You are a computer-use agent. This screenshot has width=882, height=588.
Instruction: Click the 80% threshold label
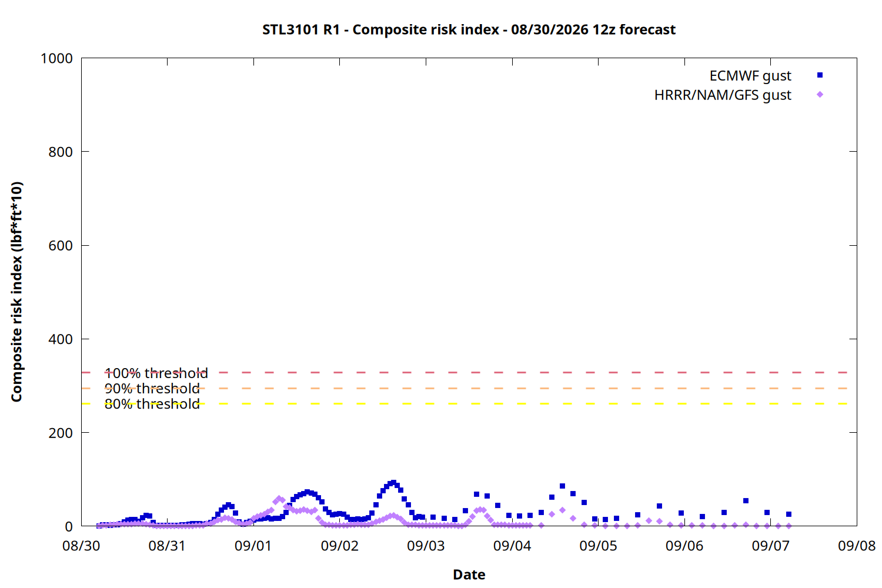point(152,404)
